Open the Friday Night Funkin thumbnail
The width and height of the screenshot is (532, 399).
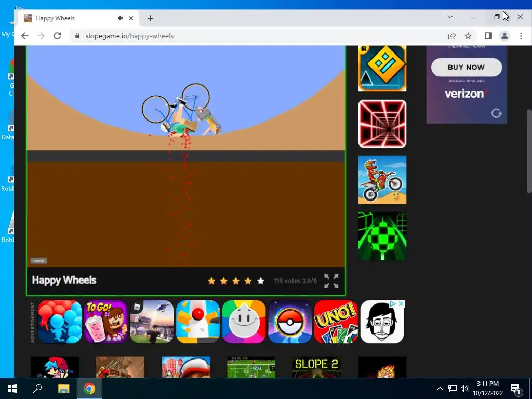(55, 367)
